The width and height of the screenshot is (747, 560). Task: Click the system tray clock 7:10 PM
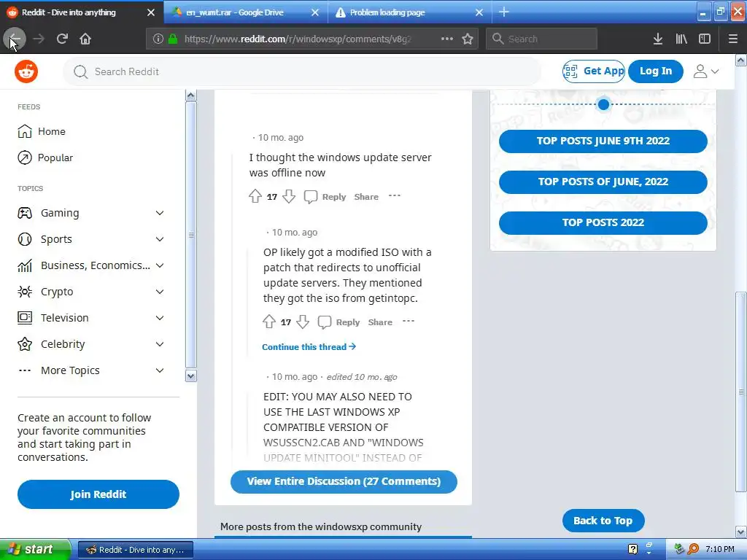[720, 549]
